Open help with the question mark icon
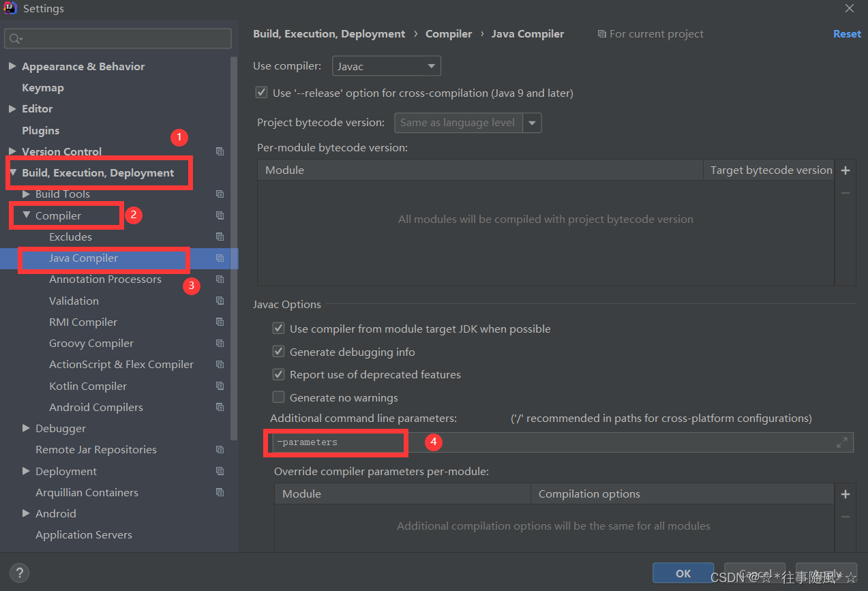 click(x=19, y=573)
